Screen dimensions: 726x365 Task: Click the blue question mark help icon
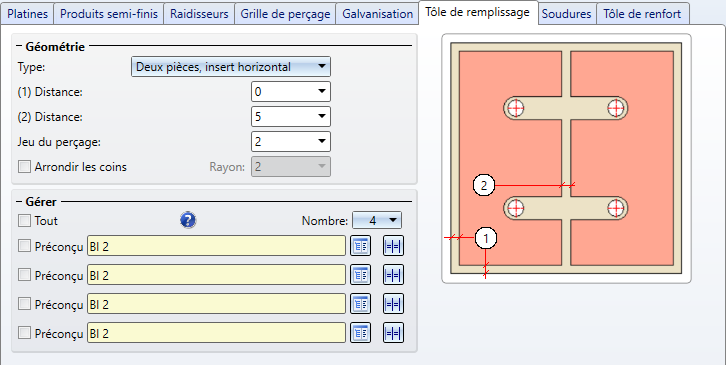(188, 220)
